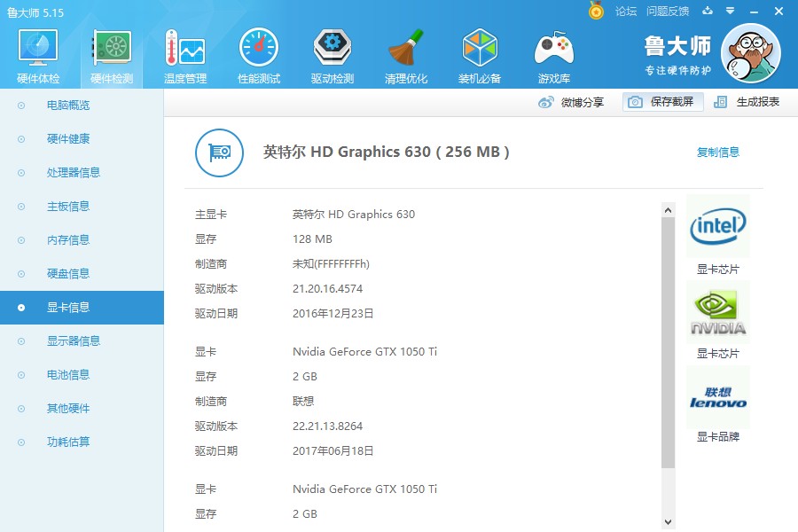Open 问题反馈 feedback link
The height and width of the screenshot is (532, 798).
click(x=667, y=12)
